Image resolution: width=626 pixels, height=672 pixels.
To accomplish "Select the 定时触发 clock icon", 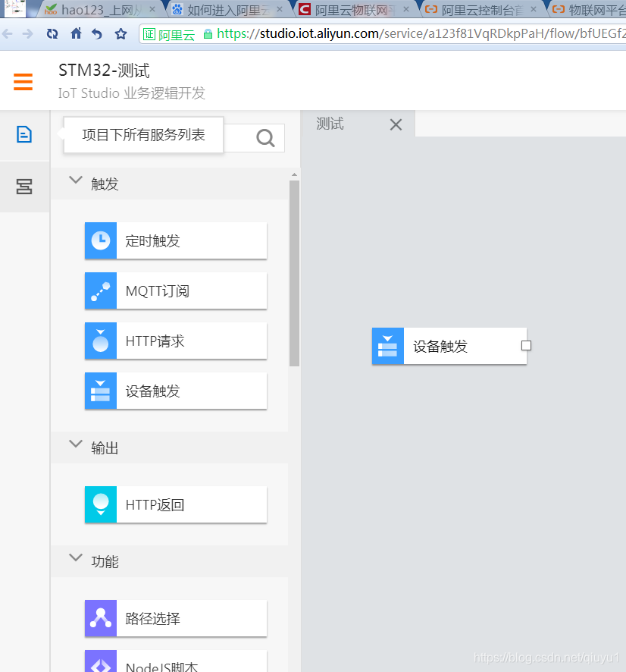I will tap(101, 240).
